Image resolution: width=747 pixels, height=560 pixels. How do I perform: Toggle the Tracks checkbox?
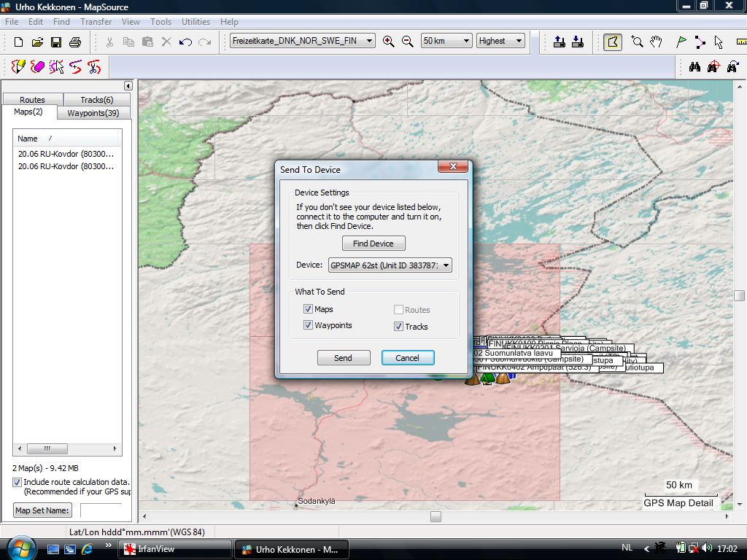click(398, 327)
